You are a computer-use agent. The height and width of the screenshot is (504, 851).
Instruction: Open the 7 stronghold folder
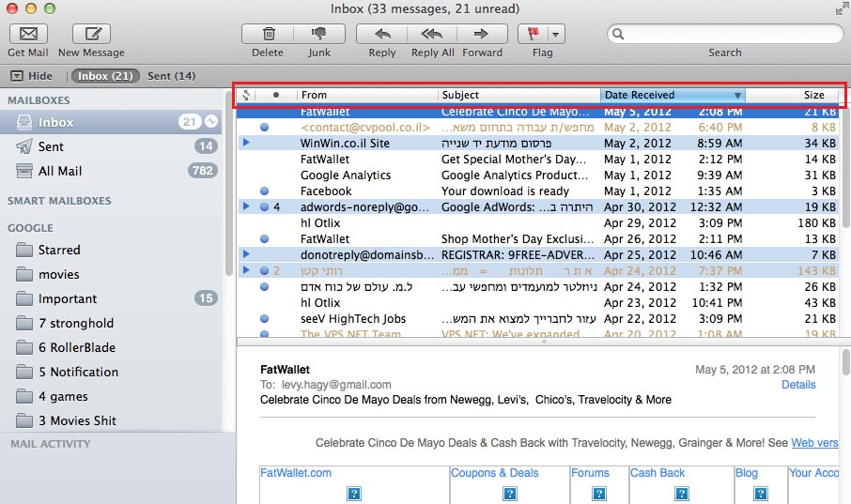pos(111,324)
